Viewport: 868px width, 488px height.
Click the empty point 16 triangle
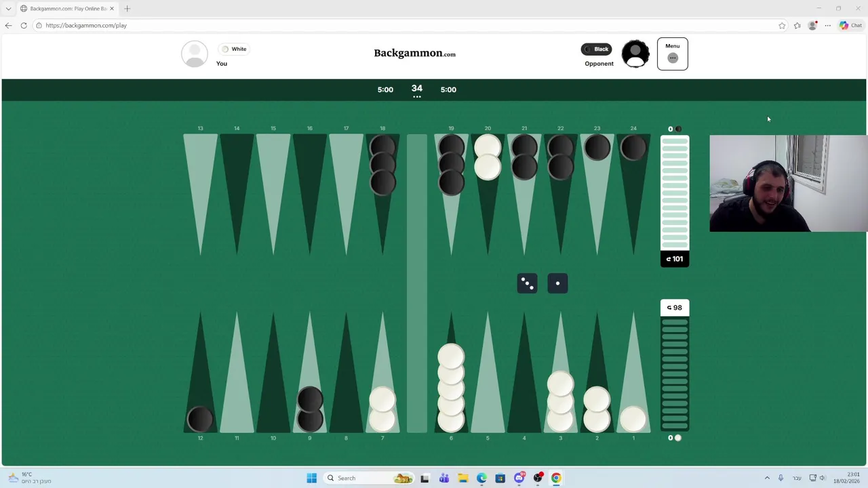(x=310, y=195)
